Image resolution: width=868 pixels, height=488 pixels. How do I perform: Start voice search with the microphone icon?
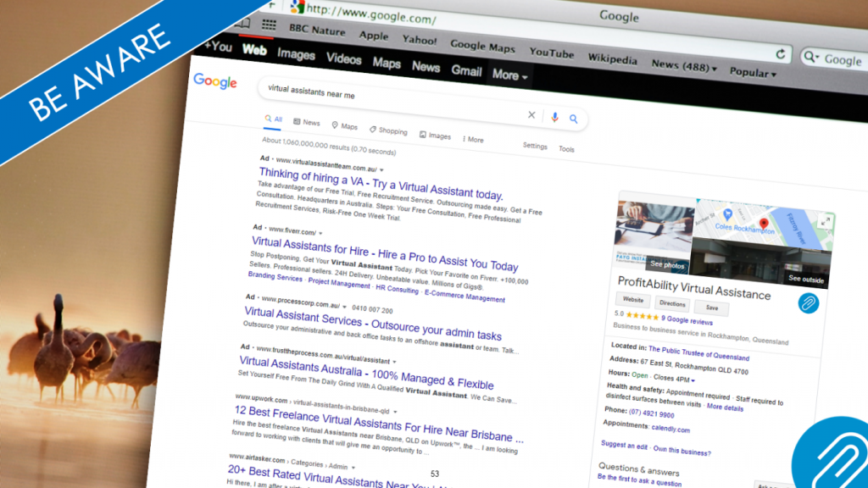point(554,117)
